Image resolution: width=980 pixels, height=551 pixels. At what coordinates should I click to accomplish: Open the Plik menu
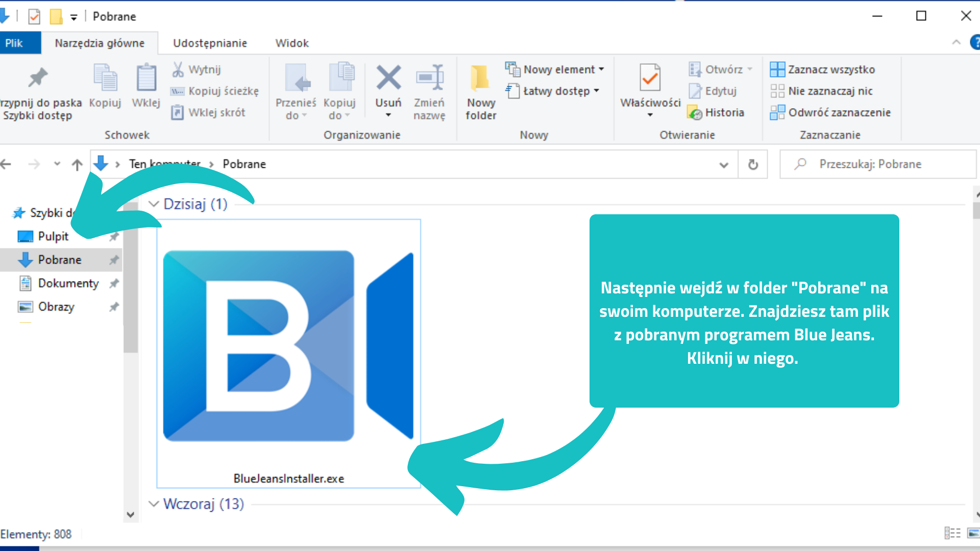[19, 43]
